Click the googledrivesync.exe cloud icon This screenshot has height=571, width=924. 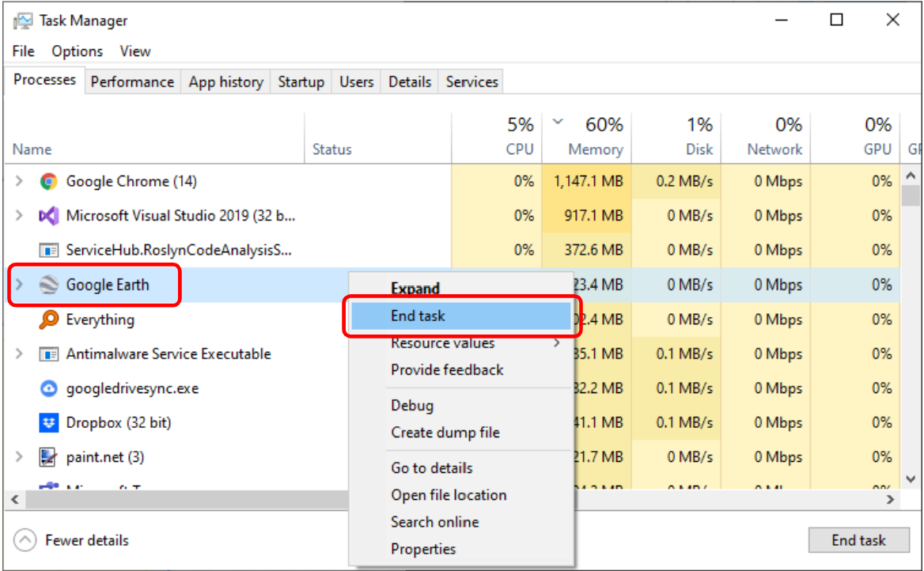(x=48, y=388)
